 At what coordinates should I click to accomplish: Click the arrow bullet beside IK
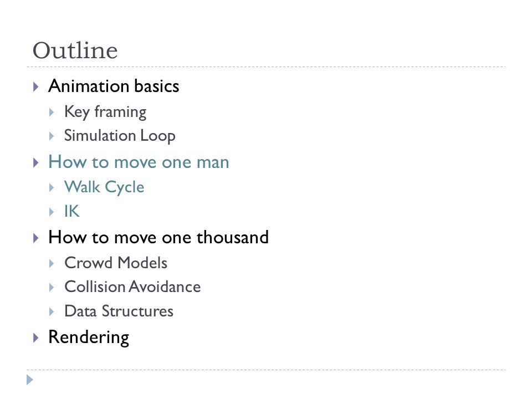click(x=51, y=212)
